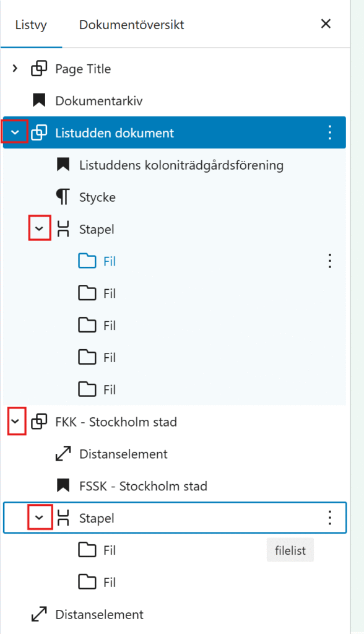Viewport: 364px width, 634px height.
Task: Close the list view panel
Action: [326, 24]
